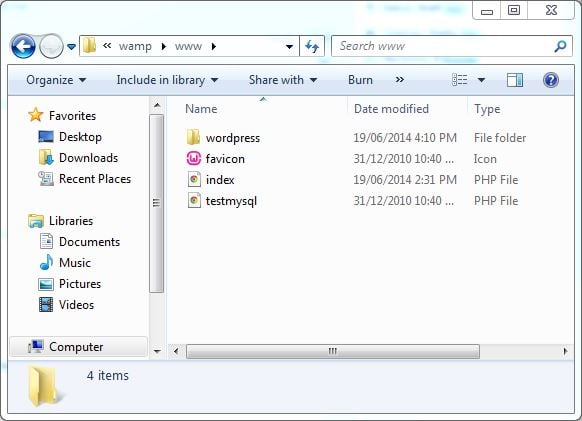Select wamp in the address breadcrumb
The height and width of the screenshot is (421, 582).
point(135,46)
